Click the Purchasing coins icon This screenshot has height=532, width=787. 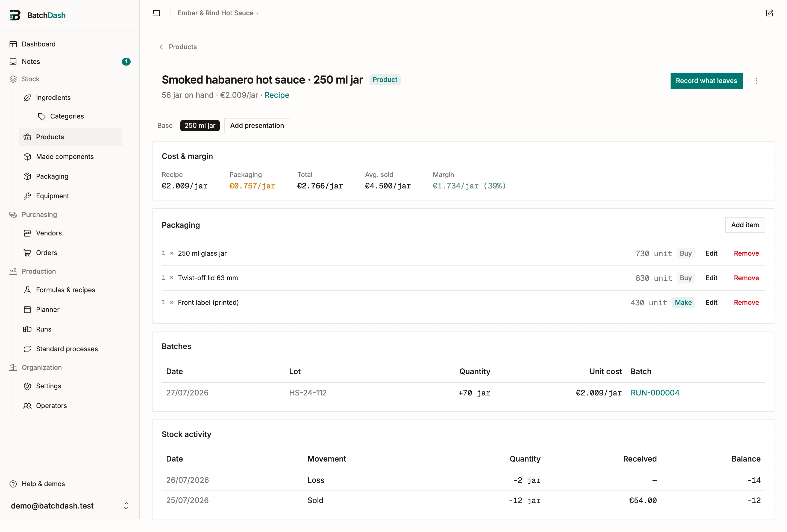tap(13, 215)
